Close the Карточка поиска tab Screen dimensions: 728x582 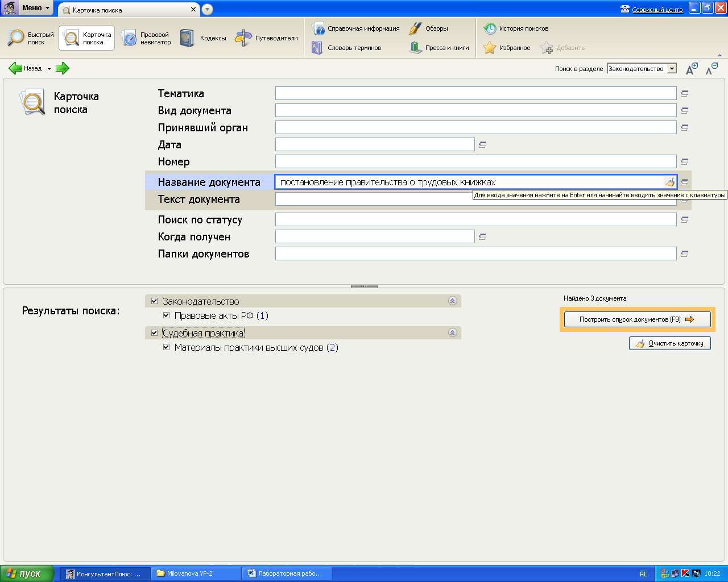[193, 10]
